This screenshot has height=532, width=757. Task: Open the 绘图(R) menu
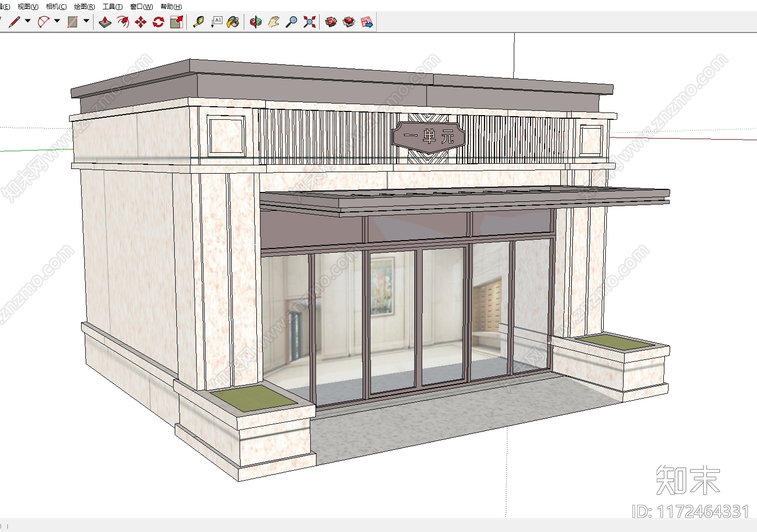click(x=85, y=6)
